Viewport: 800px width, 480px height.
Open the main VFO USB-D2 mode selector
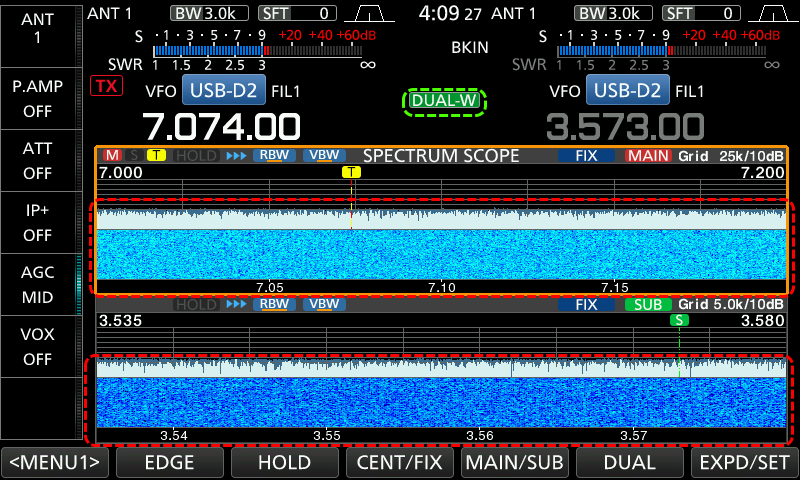click(224, 91)
